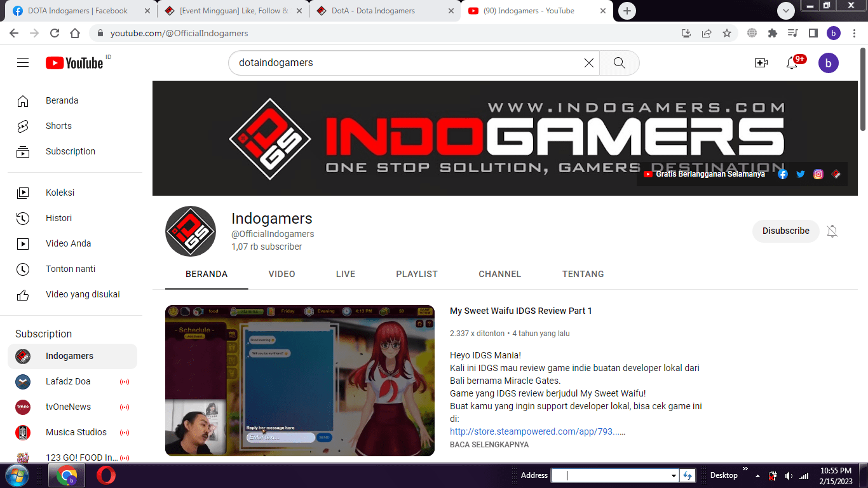Click the address bar URL
This screenshot has width=868, height=488.
[x=179, y=33]
